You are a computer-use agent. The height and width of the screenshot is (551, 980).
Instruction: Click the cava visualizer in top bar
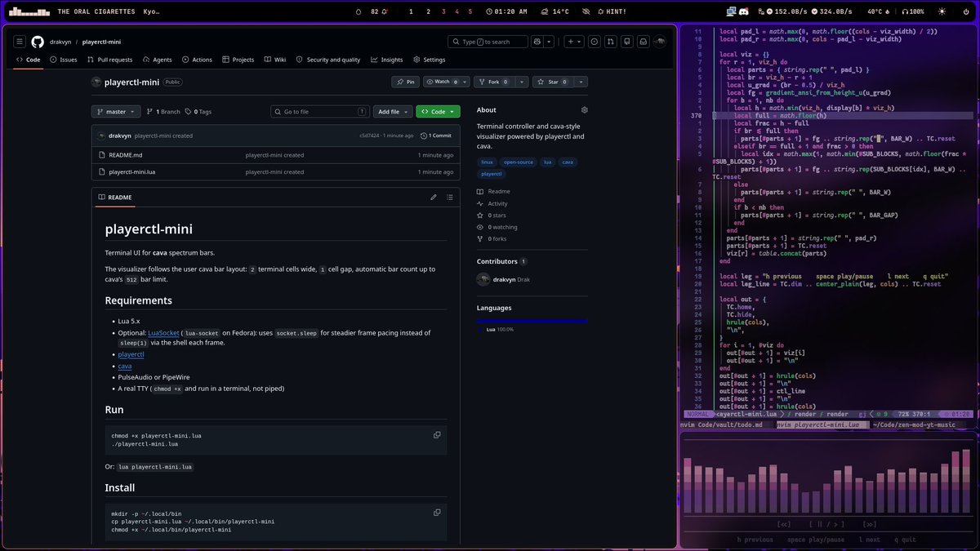[x=29, y=11]
